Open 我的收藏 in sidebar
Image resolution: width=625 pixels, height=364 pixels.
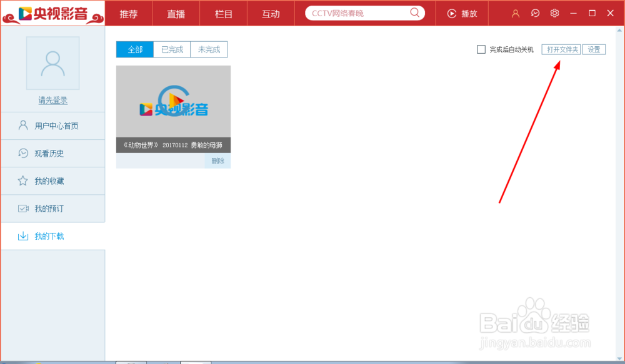coord(53,181)
